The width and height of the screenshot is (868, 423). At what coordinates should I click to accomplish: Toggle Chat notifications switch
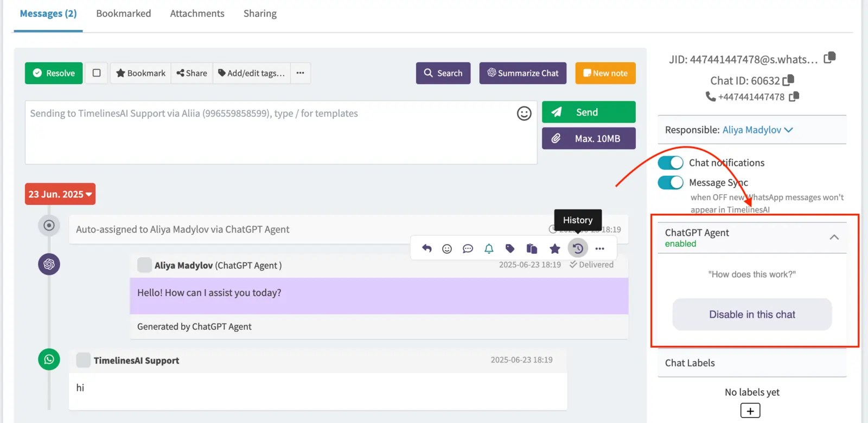click(671, 163)
